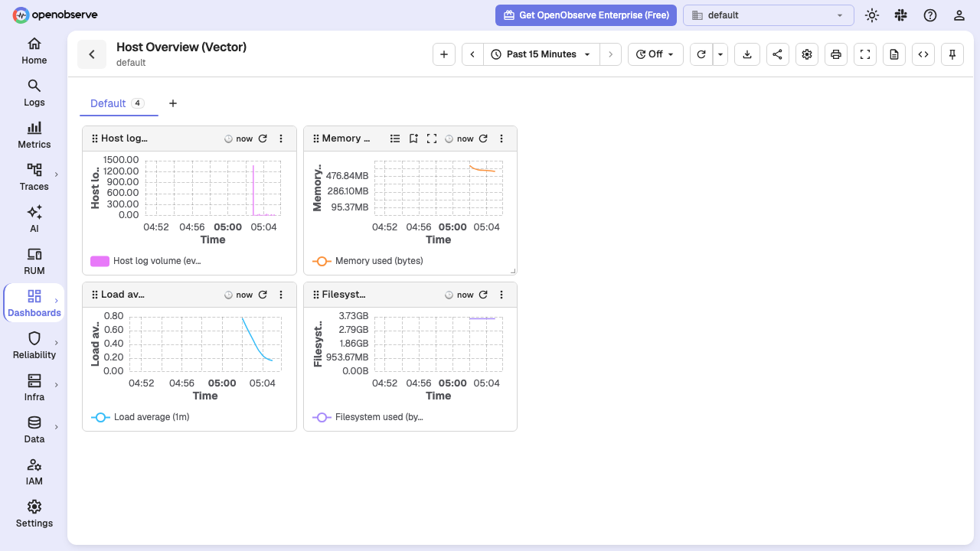This screenshot has height=551, width=980.
Task: Open IAM in the sidebar
Action: [x=34, y=472]
